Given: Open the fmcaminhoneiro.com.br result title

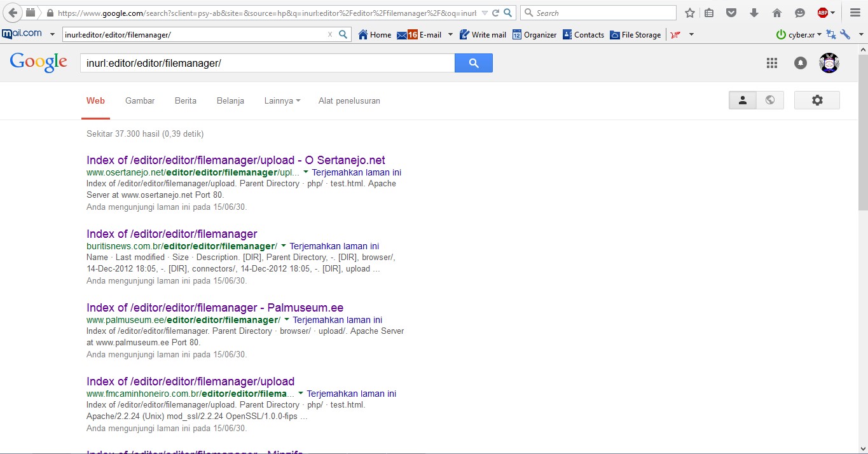Looking at the screenshot, I should (x=191, y=382).
